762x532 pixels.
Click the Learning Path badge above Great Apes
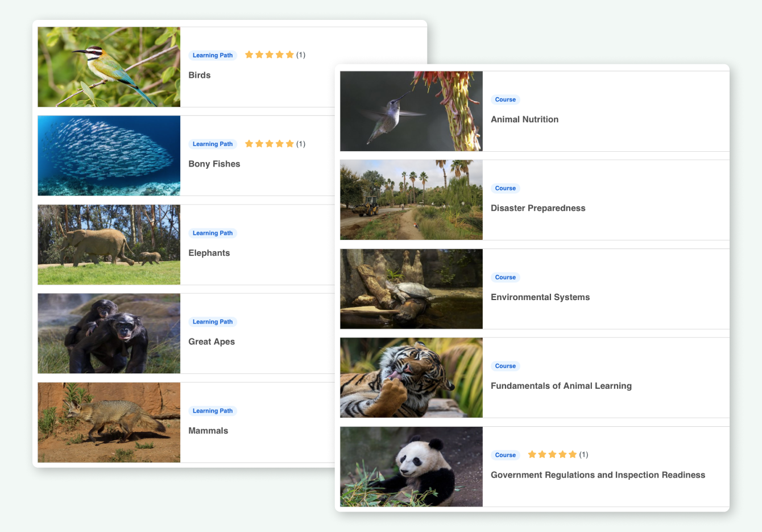tap(213, 322)
